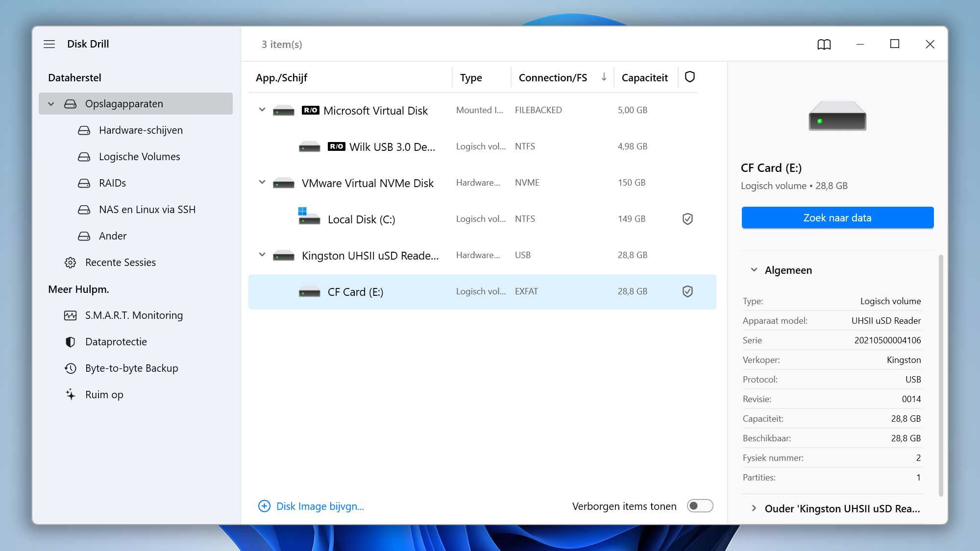The height and width of the screenshot is (551, 980).
Task: Sort by Connection/FS column header
Action: [553, 78]
